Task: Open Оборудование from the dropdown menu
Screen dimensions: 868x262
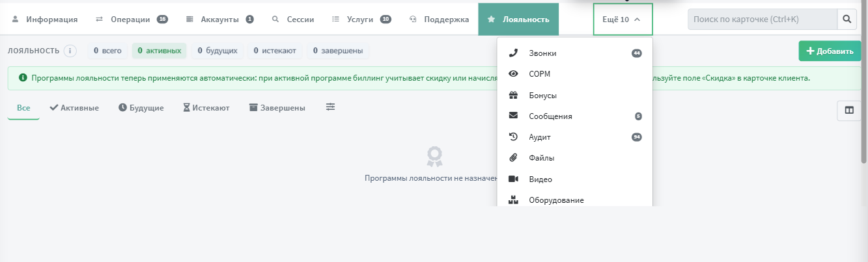Action: pyautogui.click(x=574, y=199)
